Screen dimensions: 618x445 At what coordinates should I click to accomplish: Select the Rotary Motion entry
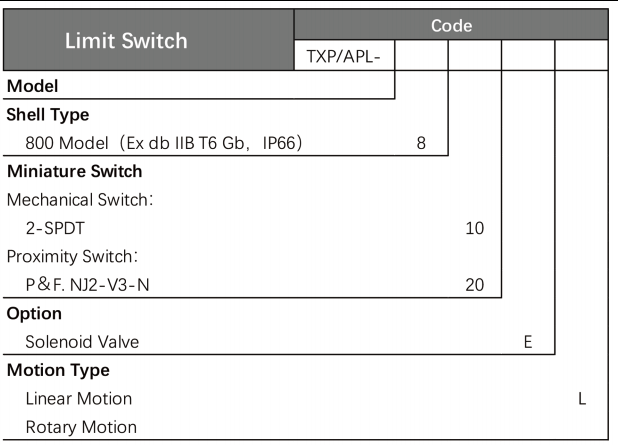pos(80,428)
